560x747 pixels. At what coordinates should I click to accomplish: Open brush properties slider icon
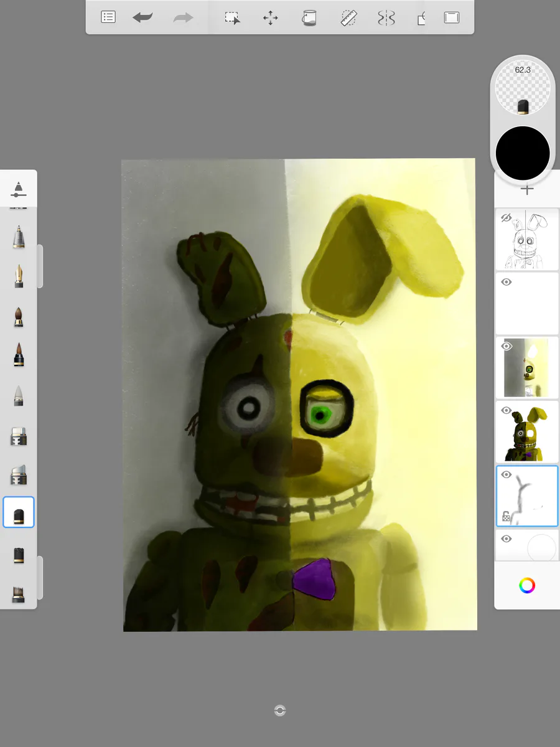tap(19, 189)
